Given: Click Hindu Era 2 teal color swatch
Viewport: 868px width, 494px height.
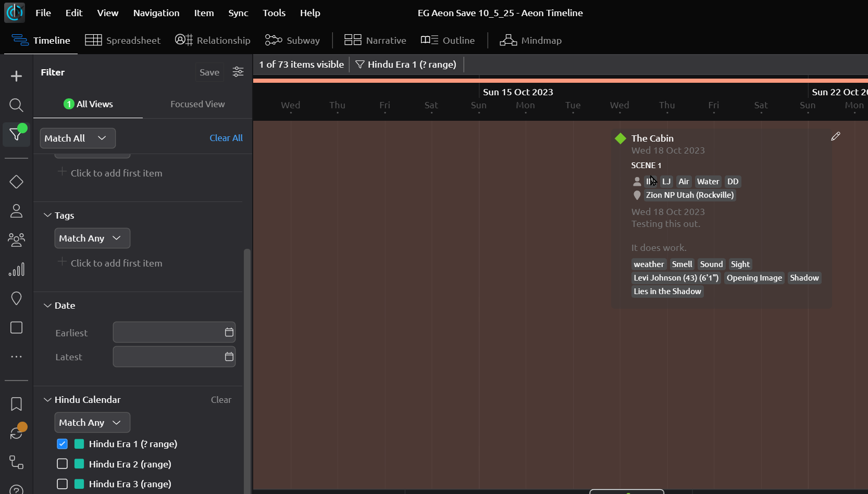Looking at the screenshot, I should tap(79, 464).
